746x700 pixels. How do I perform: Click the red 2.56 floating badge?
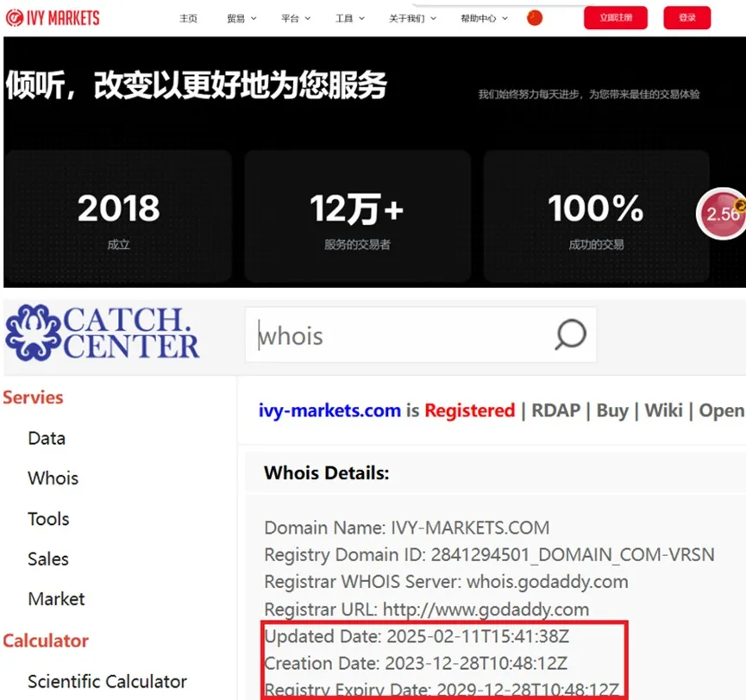[x=722, y=214]
